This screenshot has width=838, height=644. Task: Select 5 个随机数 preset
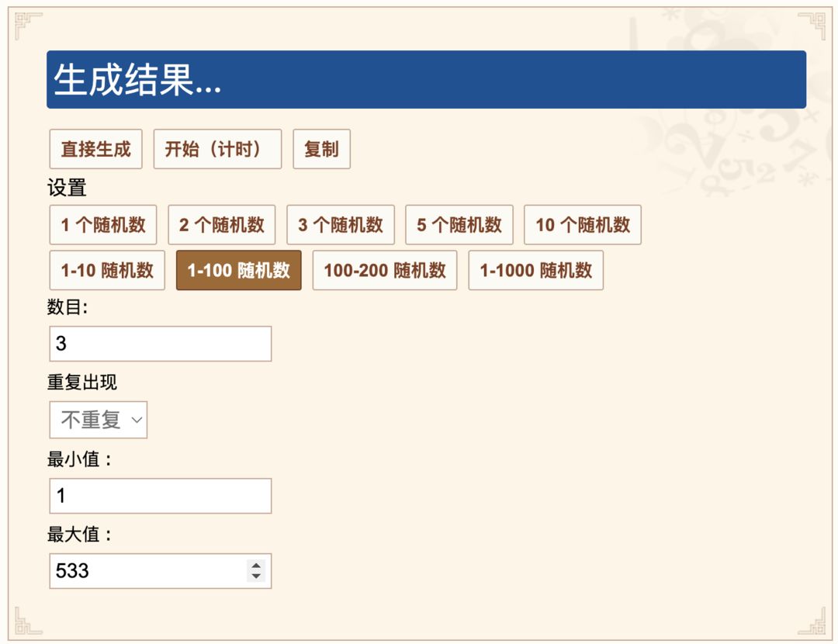tap(459, 224)
